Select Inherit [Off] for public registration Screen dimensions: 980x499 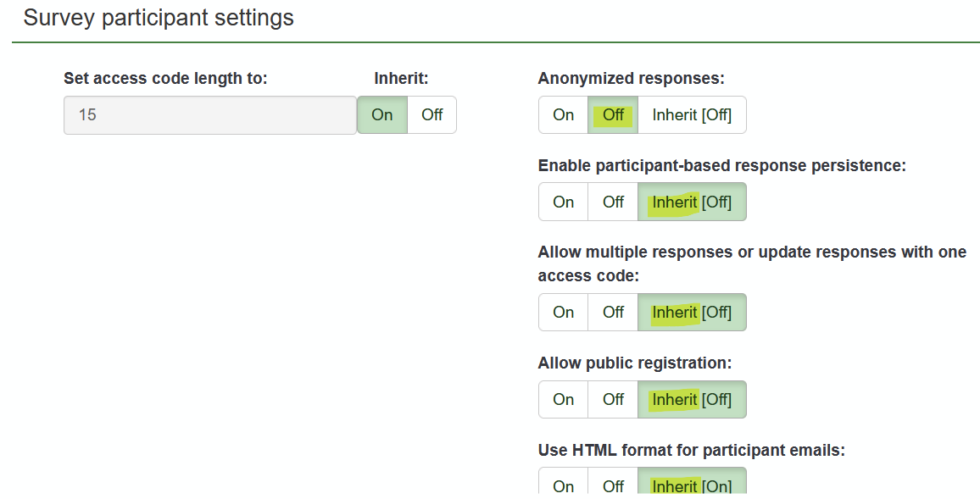692,399
